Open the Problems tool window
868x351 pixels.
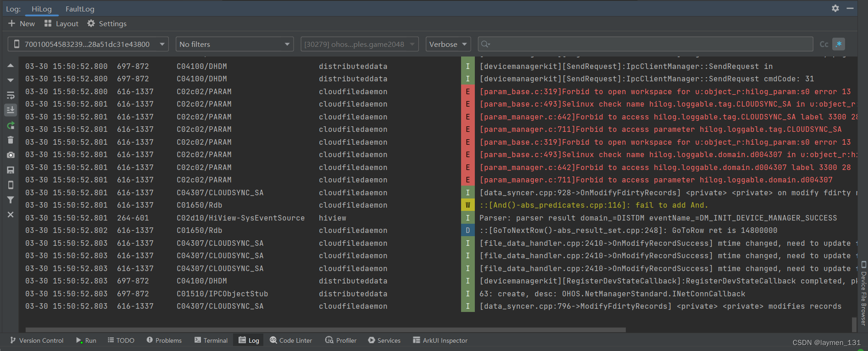pos(164,340)
